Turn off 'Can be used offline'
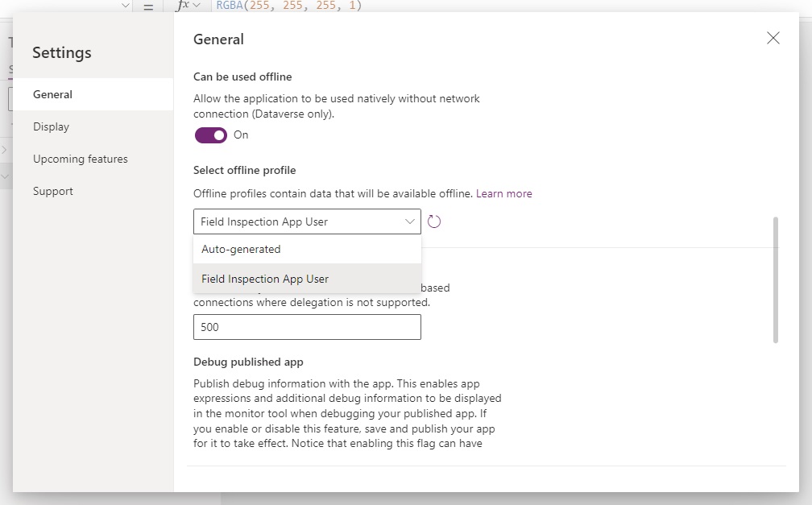 pos(210,135)
